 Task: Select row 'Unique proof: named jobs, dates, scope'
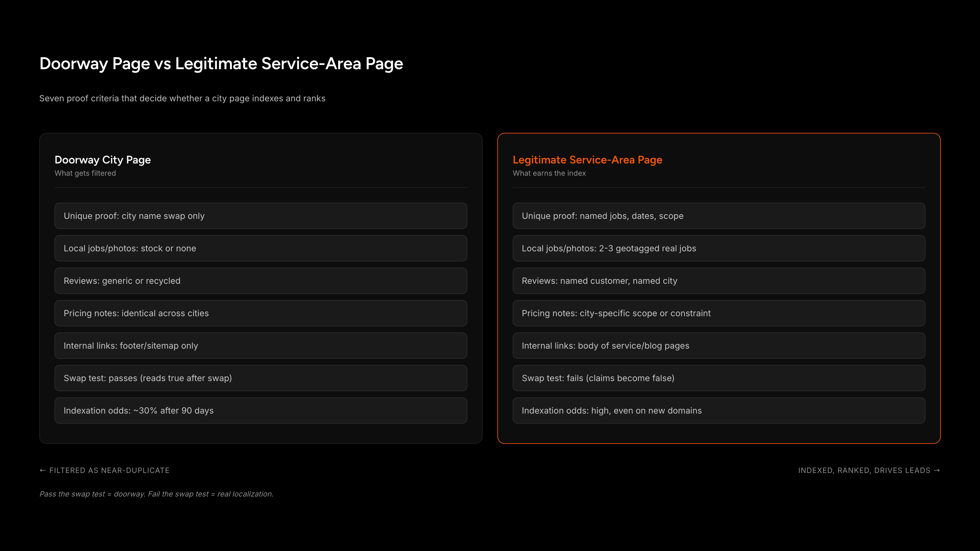coord(719,216)
